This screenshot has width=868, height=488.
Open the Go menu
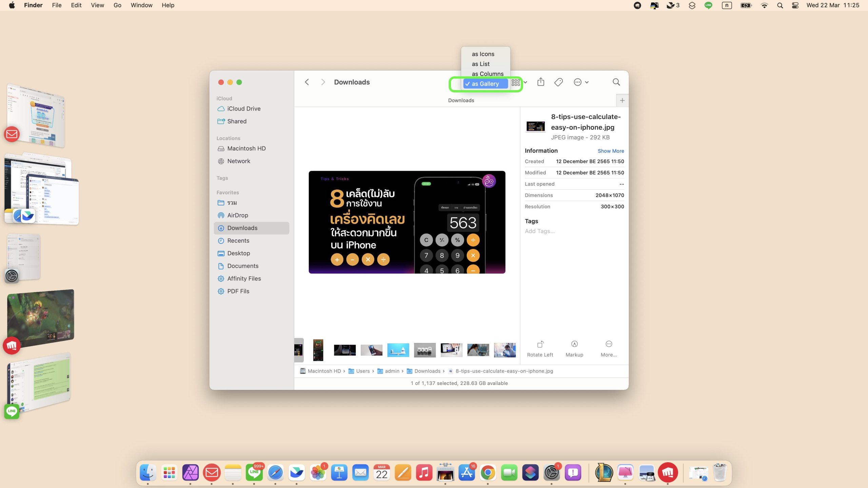pos(117,5)
